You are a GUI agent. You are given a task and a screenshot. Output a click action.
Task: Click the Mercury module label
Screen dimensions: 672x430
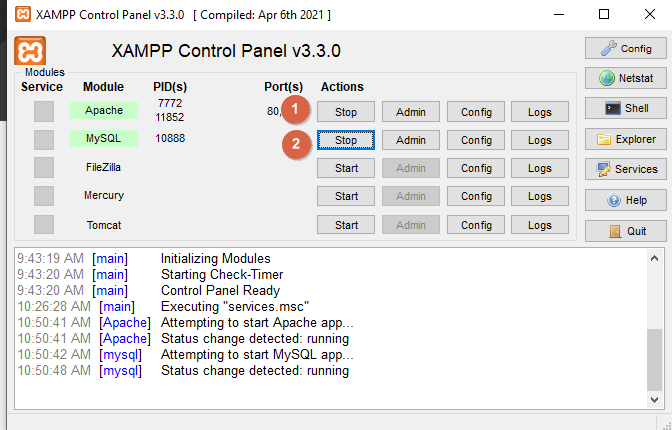pyautogui.click(x=104, y=195)
